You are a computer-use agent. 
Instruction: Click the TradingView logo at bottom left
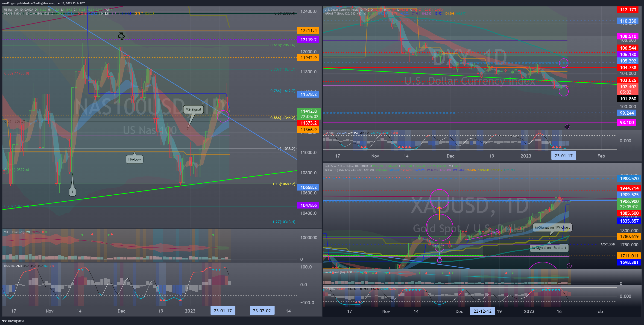click(x=13, y=321)
